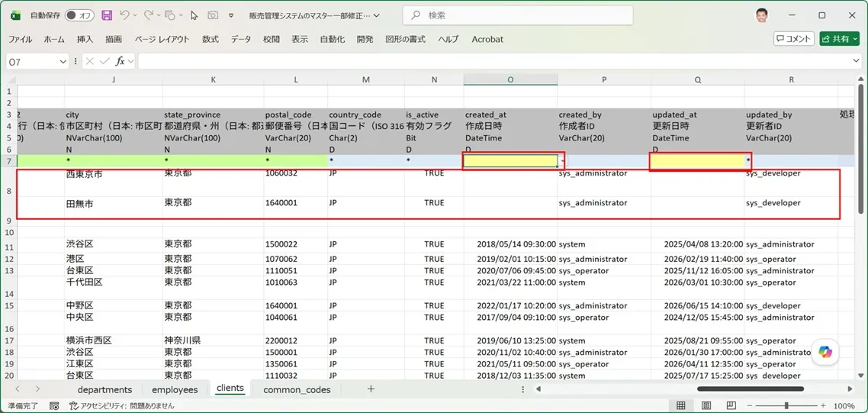Open the filter dropdown on cell O7

click(x=562, y=161)
